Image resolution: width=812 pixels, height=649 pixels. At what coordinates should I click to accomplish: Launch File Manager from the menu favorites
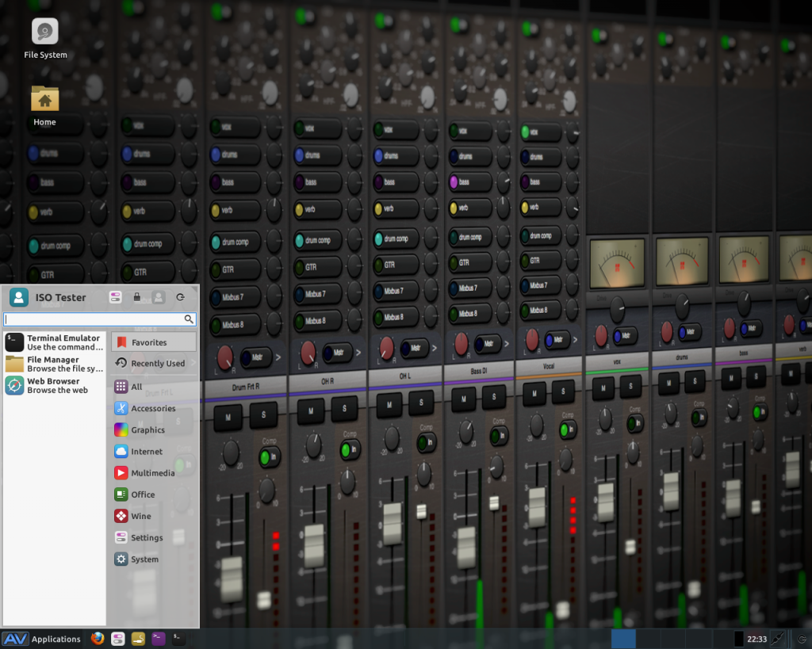(x=54, y=364)
